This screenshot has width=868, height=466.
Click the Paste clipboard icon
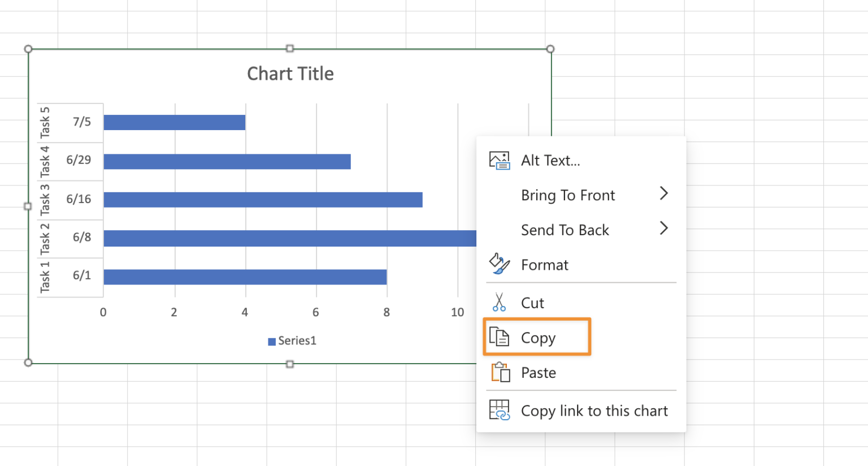(x=500, y=372)
